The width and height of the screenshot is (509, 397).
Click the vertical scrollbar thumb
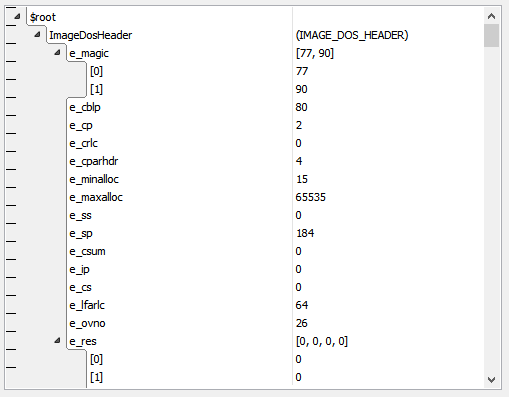(x=491, y=35)
